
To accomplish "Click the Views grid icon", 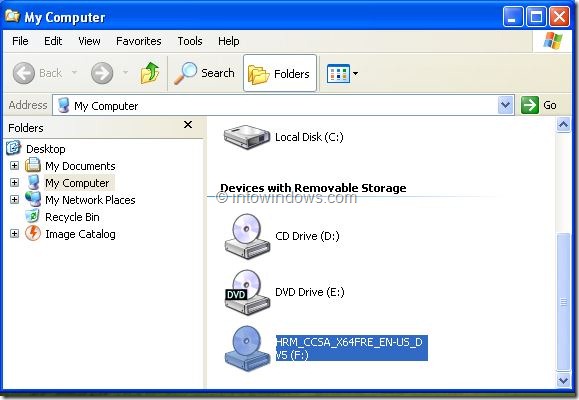I will coord(338,73).
